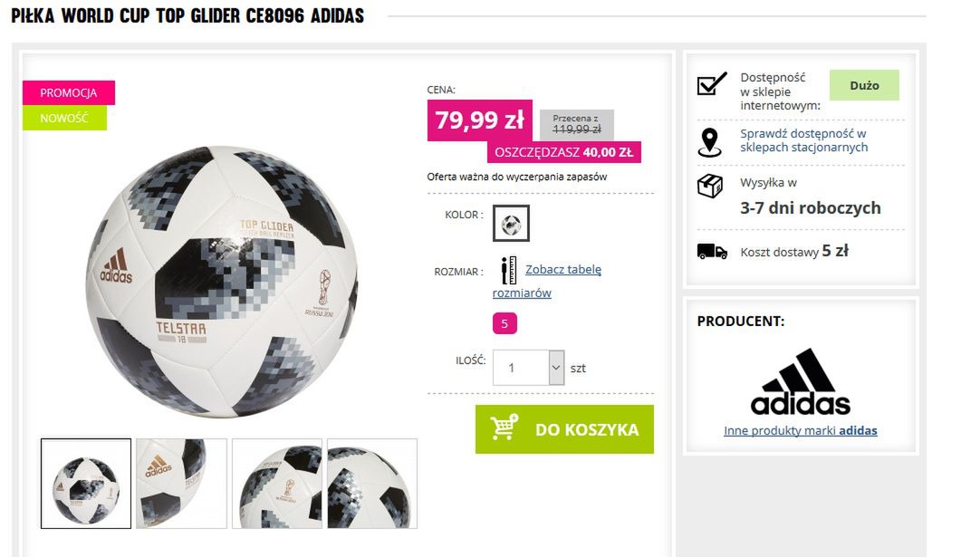
Task: View the fourth ball thumbnail
Action: coord(372,484)
